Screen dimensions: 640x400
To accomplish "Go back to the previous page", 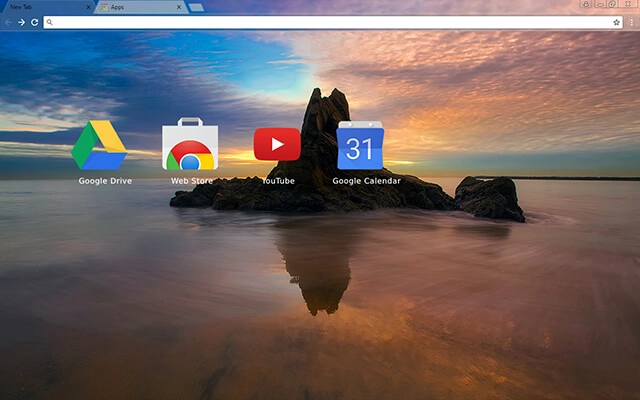I will [x=8, y=22].
